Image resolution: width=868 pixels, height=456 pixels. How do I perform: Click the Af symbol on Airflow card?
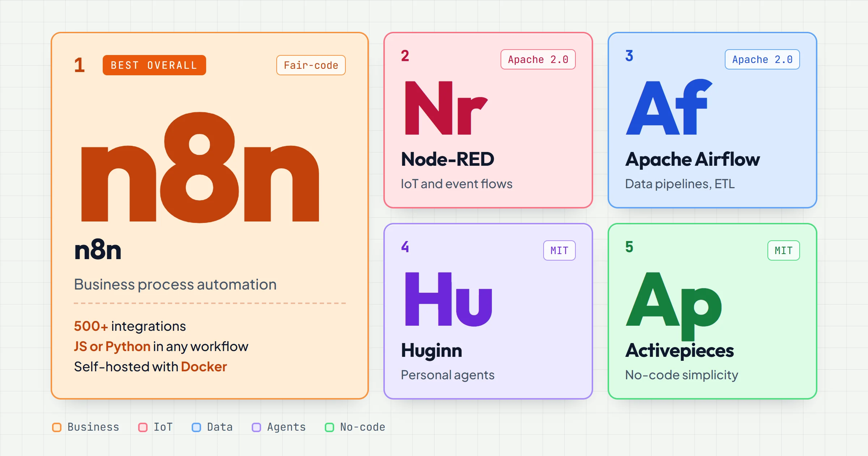pyautogui.click(x=669, y=107)
